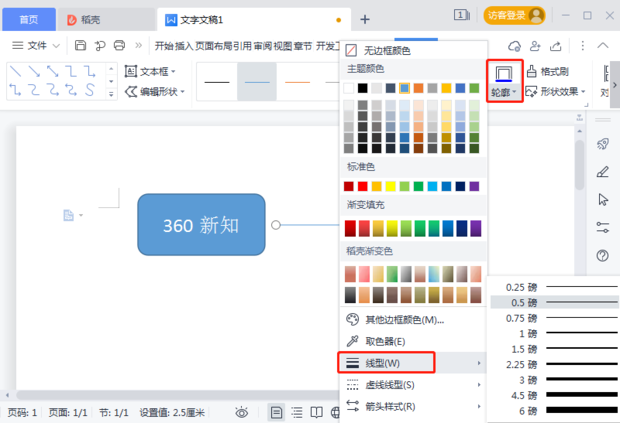Collapse the ribbon with the up chevron
The height and width of the screenshot is (423, 620).
tap(603, 45)
